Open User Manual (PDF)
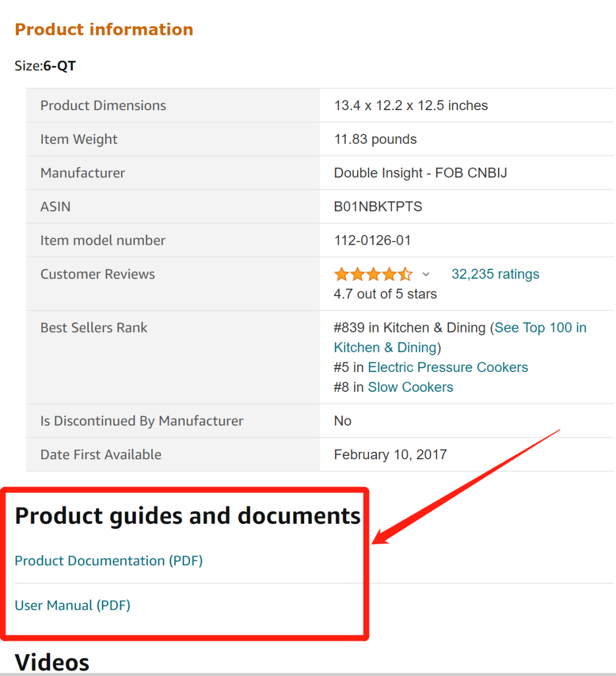This screenshot has width=616, height=676. click(x=72, y=605)
